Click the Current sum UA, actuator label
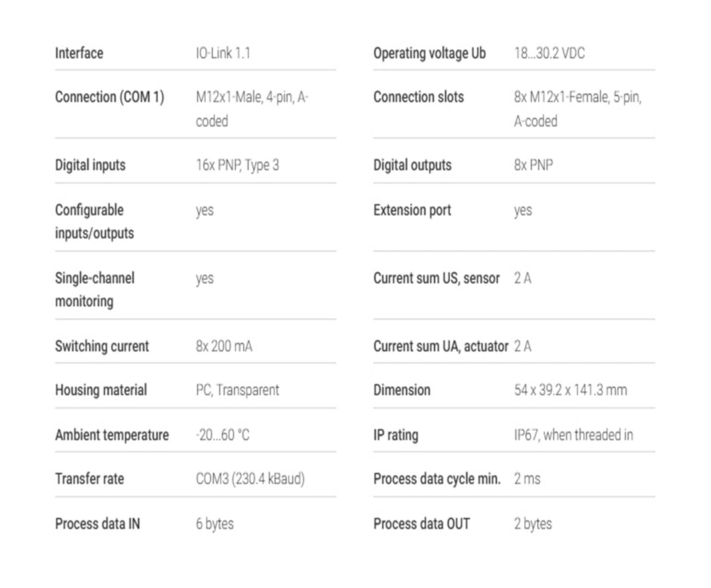711x588 pixels. (440, 346)
